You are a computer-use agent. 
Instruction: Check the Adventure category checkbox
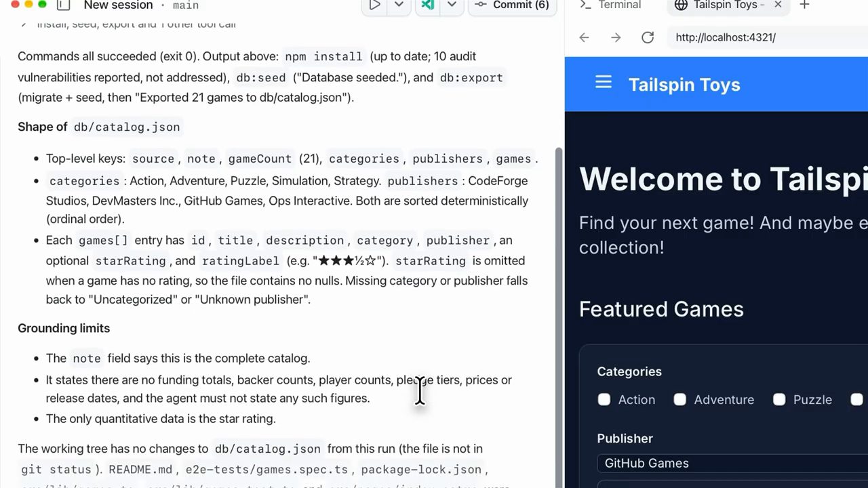679,400
